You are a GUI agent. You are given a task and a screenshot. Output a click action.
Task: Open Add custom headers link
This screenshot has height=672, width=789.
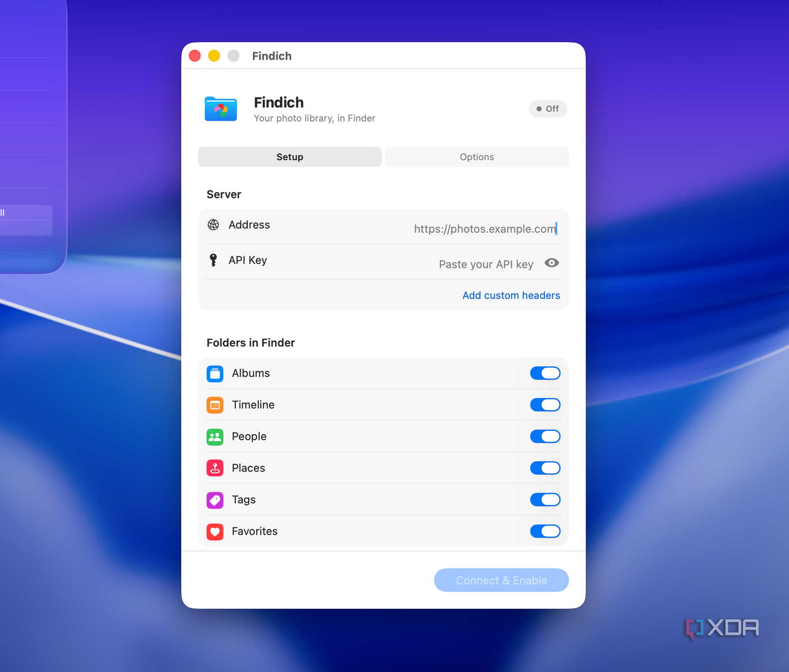pos(511,296)
